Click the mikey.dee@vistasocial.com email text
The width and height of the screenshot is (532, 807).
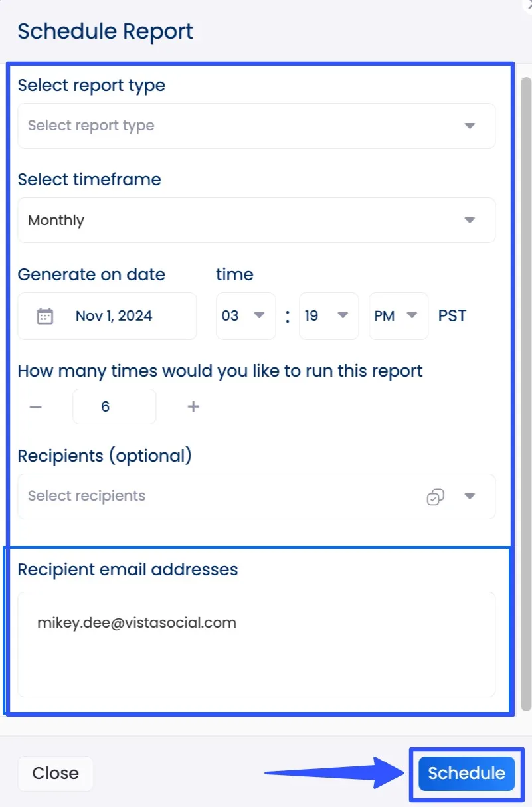pyautogui.click(x=137, y=623)
